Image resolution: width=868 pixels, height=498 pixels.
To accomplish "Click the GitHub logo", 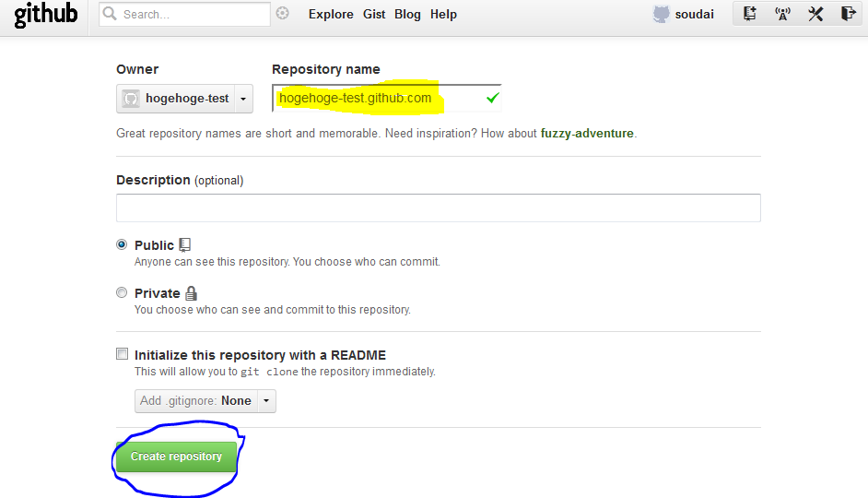I will point(45,15).
